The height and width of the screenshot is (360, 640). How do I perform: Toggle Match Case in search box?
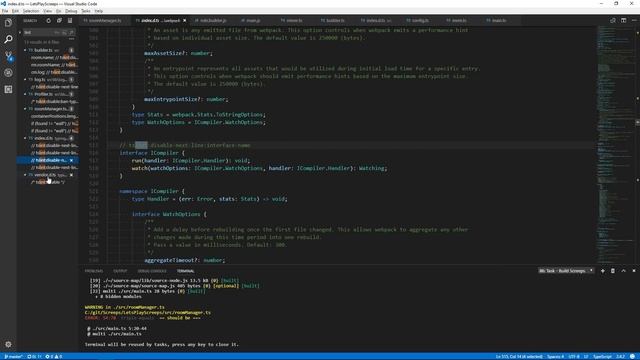coord(57,32)
